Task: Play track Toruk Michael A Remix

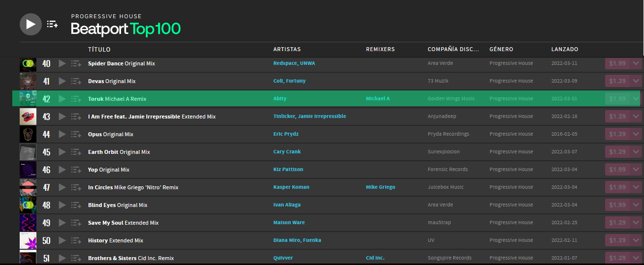Action: pos(62,99)
